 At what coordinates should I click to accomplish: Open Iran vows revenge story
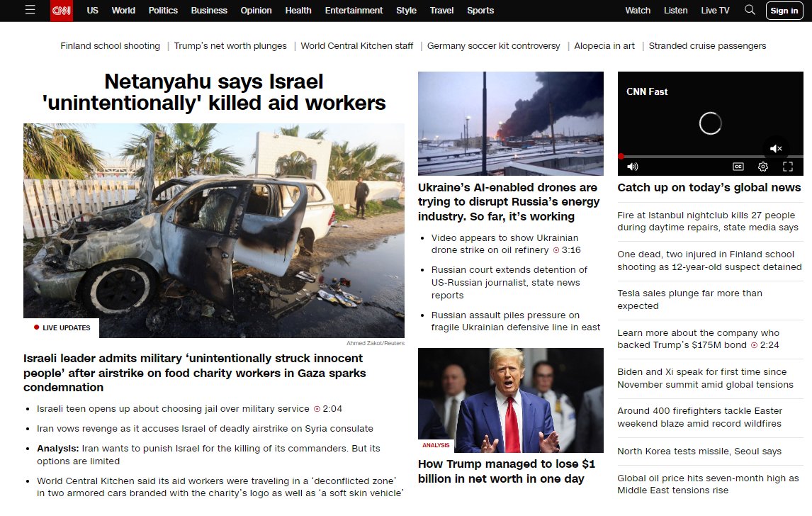[x=205, y=428]
